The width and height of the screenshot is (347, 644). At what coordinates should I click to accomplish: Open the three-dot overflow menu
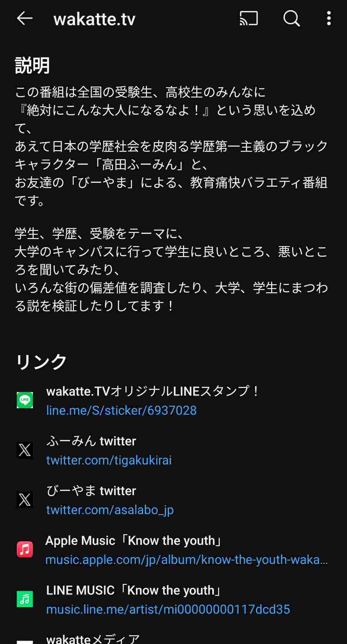point(329,18)
